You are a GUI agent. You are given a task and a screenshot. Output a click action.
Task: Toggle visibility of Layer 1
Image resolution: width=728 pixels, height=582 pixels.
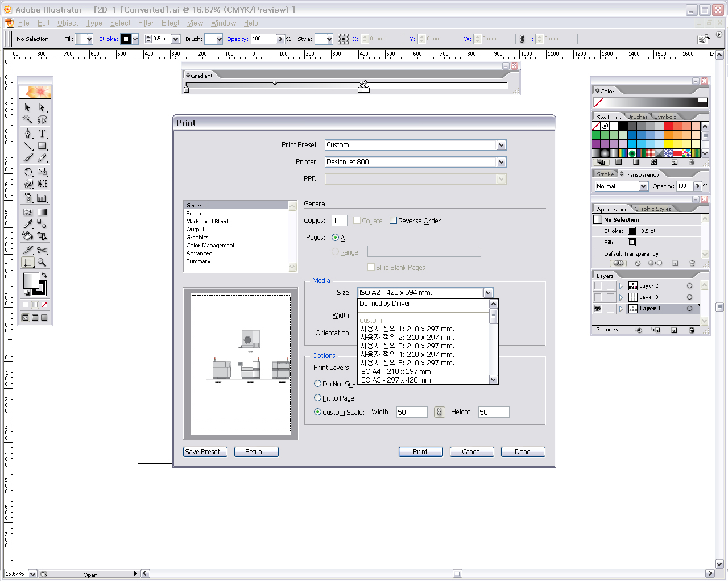(x=597, y=309)
